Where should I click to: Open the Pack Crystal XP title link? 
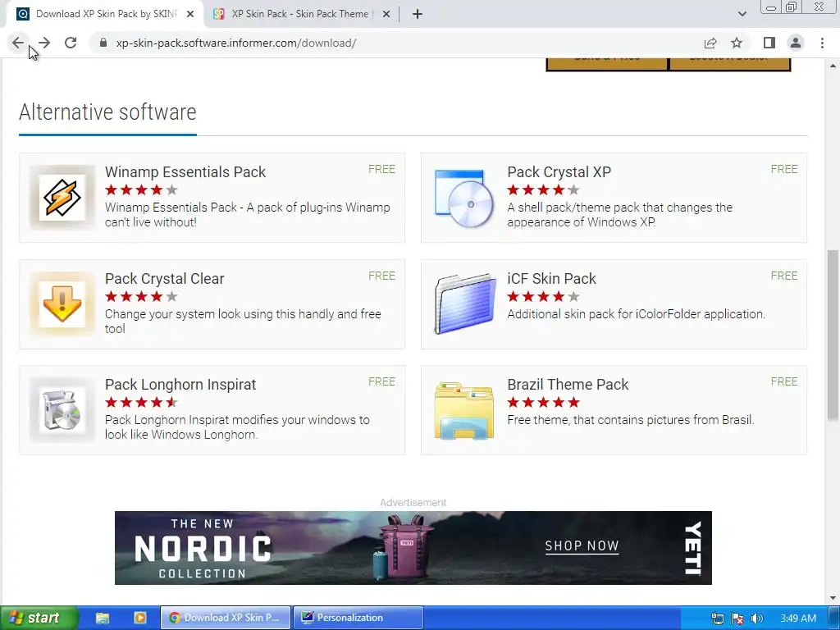[559, 172]
